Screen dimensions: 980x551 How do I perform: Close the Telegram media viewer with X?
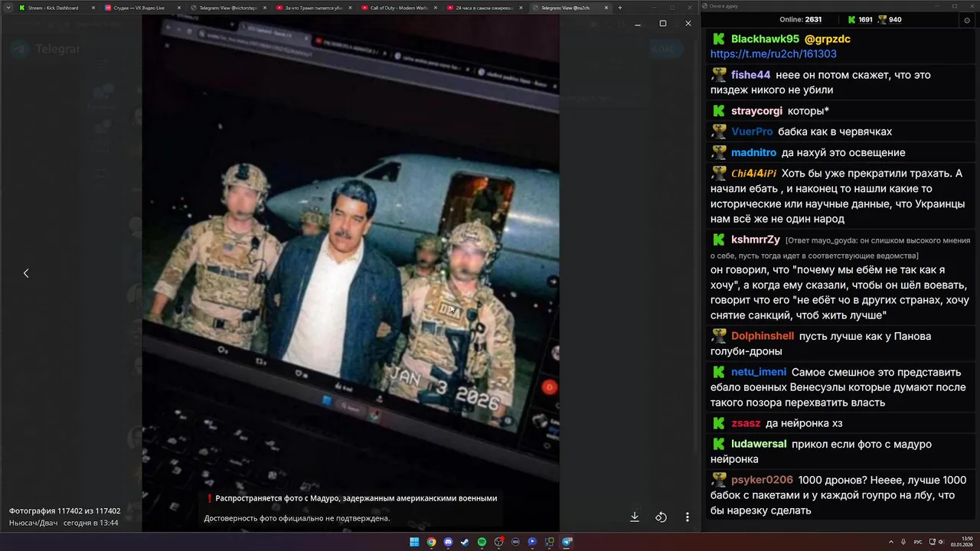[688, 23]
